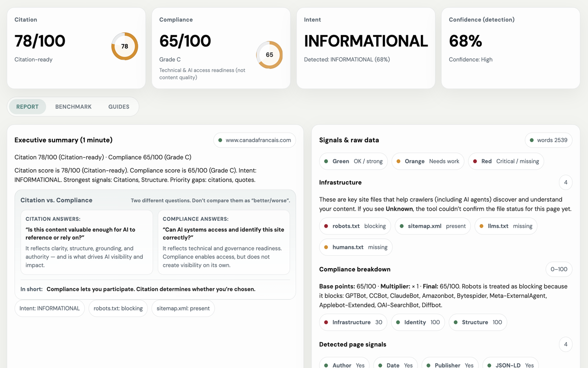The image size is (588, 368).
Task: Switch to the BENCHMARK tab
Action: pyautogui.click(x=73, y=106)
